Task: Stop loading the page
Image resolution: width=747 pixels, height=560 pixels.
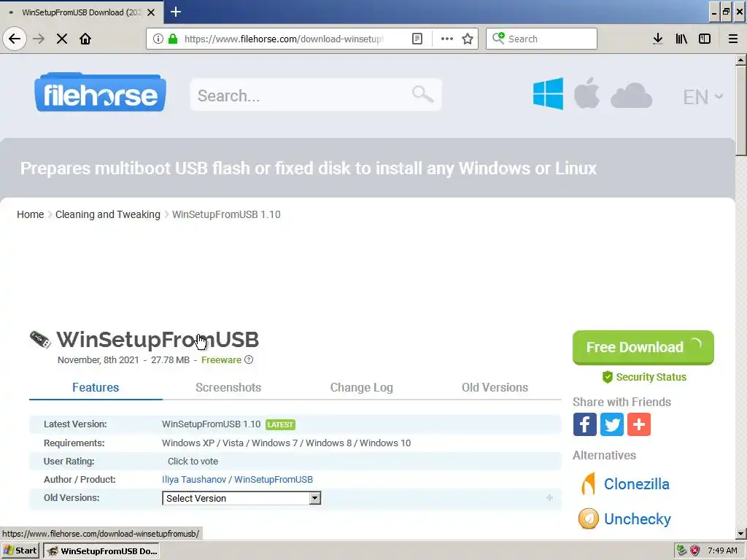Action: (x=62, y=39)
